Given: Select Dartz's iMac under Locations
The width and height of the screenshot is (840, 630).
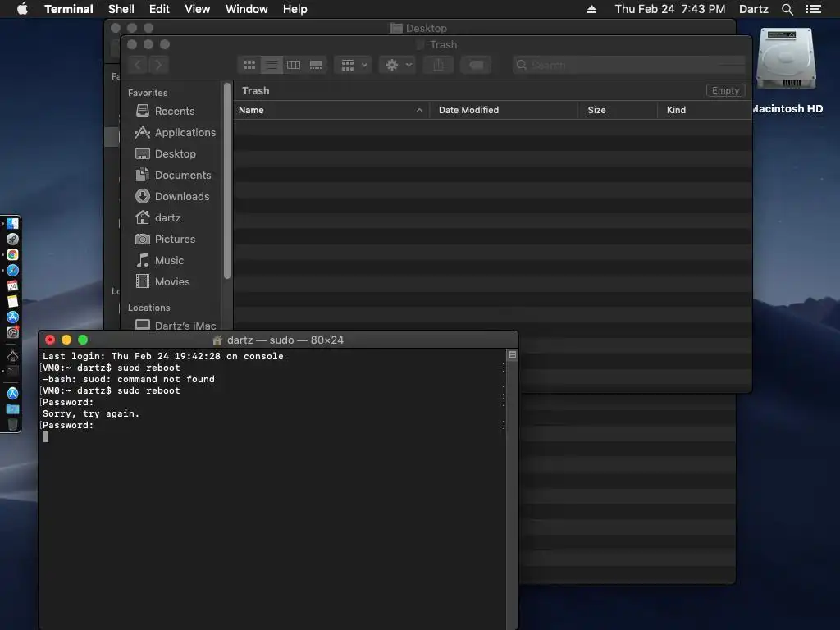Looking at the screenshot, I should tap(176, 325).
